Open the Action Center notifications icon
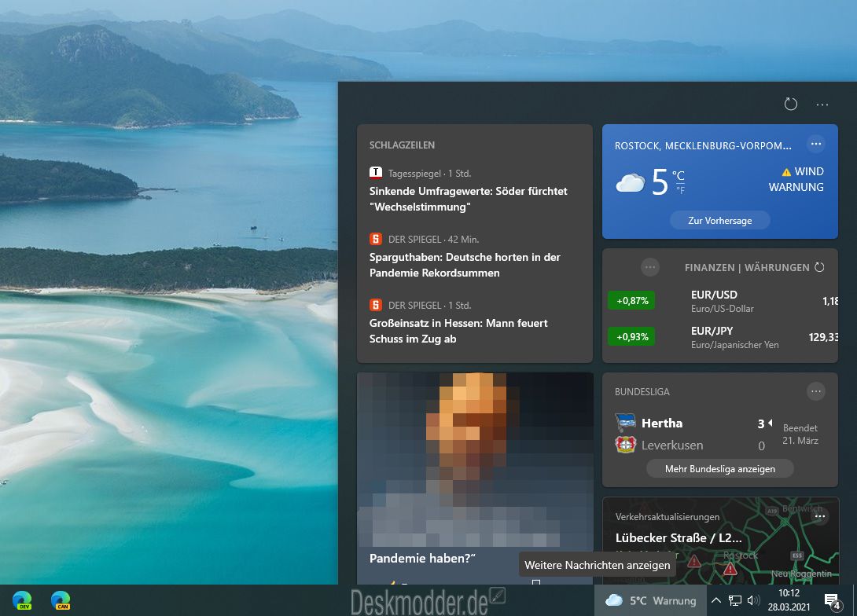The image size is (857, 616). [832, 601]
